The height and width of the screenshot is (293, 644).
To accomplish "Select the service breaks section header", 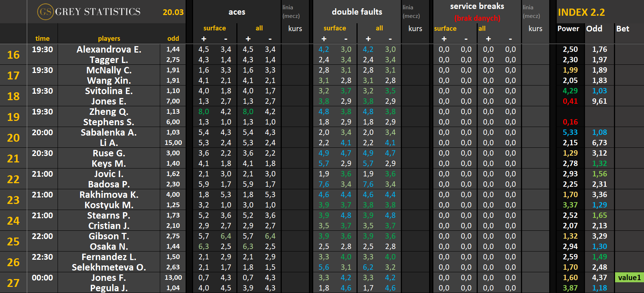I will 477,6.
